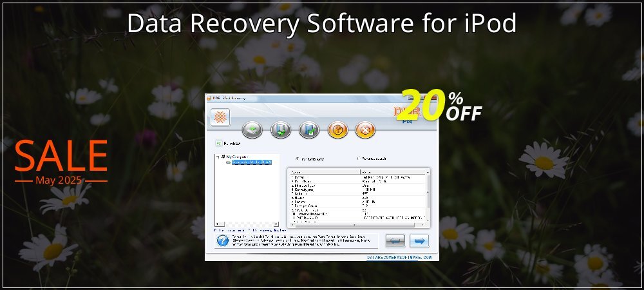
Task: Click the properties table vertical scrollbar
Action: pyautogui.click(x=428, y=195)
